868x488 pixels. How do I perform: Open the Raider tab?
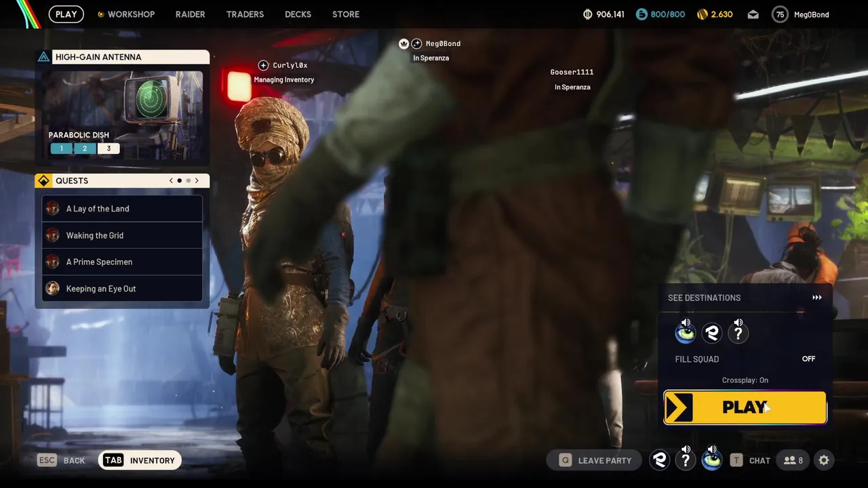tap(190, 14)
